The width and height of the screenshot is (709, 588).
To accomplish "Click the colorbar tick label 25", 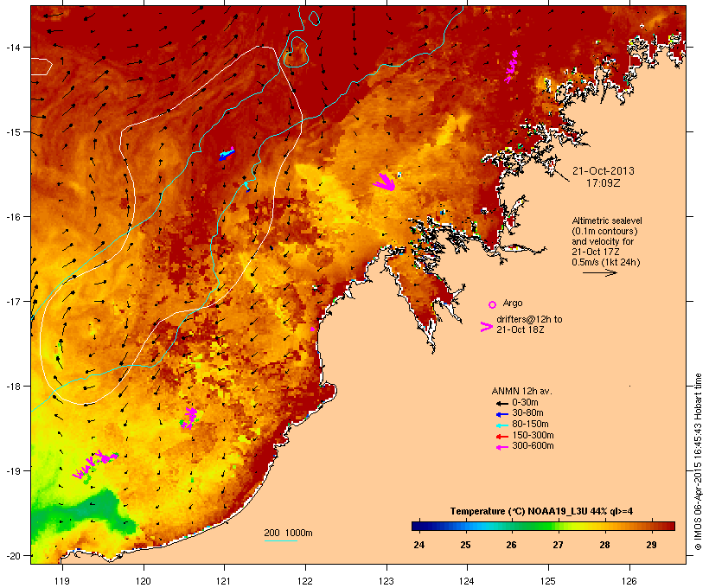I will tap(465, 545).
